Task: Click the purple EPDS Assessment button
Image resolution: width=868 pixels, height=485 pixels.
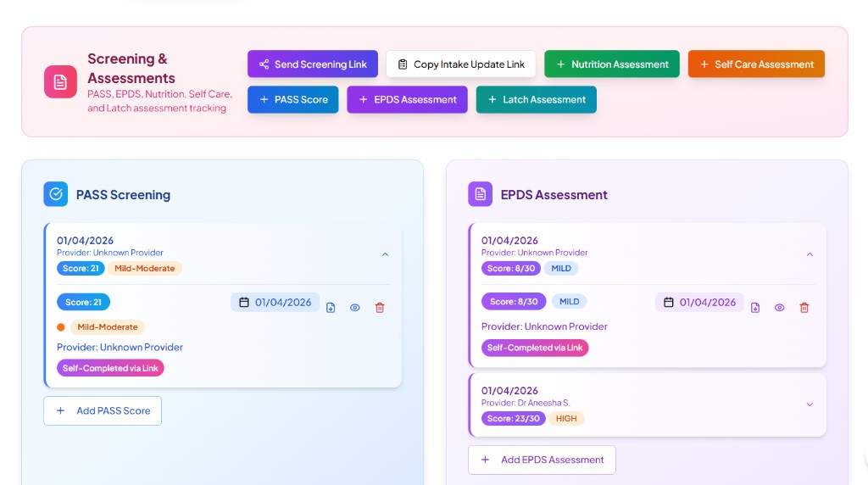Action: (407, 100)
